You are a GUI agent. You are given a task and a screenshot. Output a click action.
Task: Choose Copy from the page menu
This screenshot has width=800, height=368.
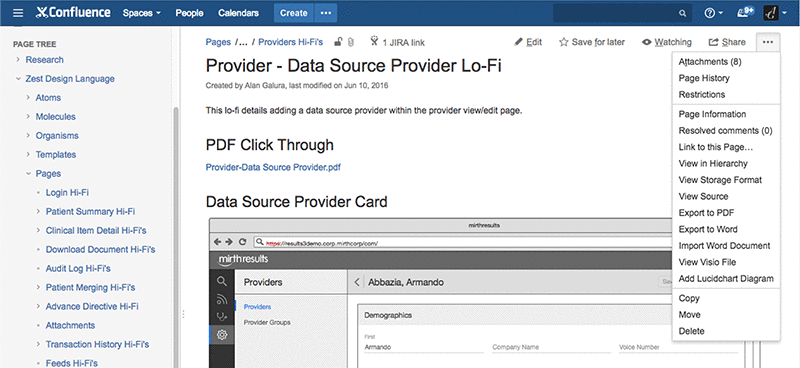(x=726, y=299)
